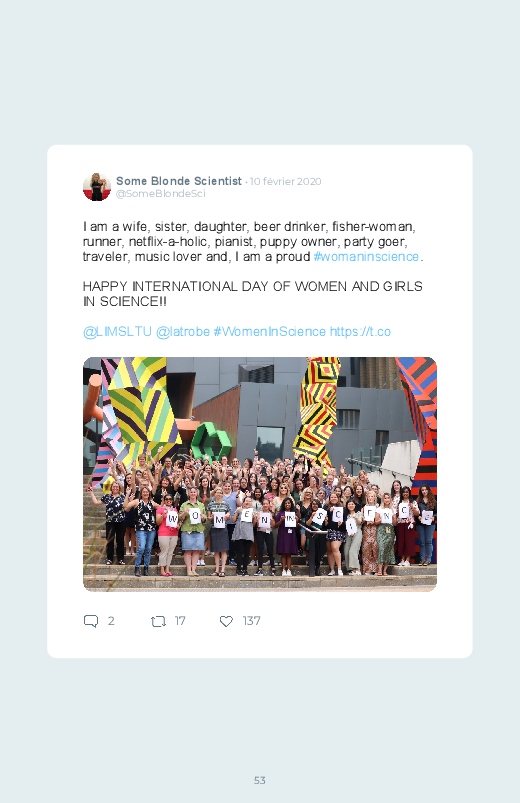Click the Some Blonde Scientist display name
520x803 pixels.
pos(179,181)
